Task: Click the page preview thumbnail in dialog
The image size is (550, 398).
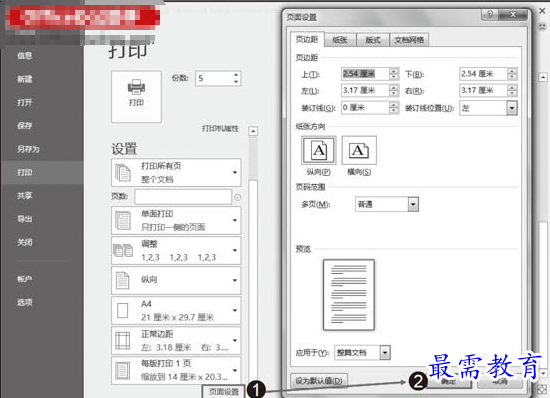Action: (x=349, y=295)
